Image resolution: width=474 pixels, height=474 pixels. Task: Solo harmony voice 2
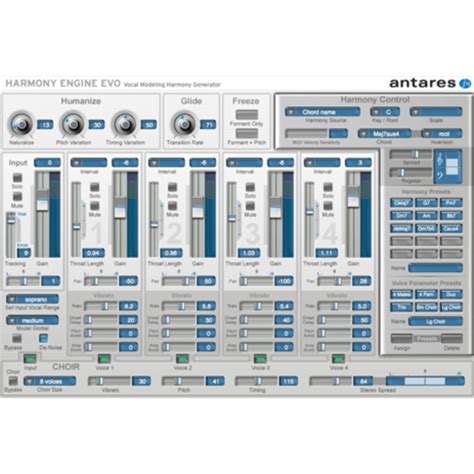(x=172, y=187)
